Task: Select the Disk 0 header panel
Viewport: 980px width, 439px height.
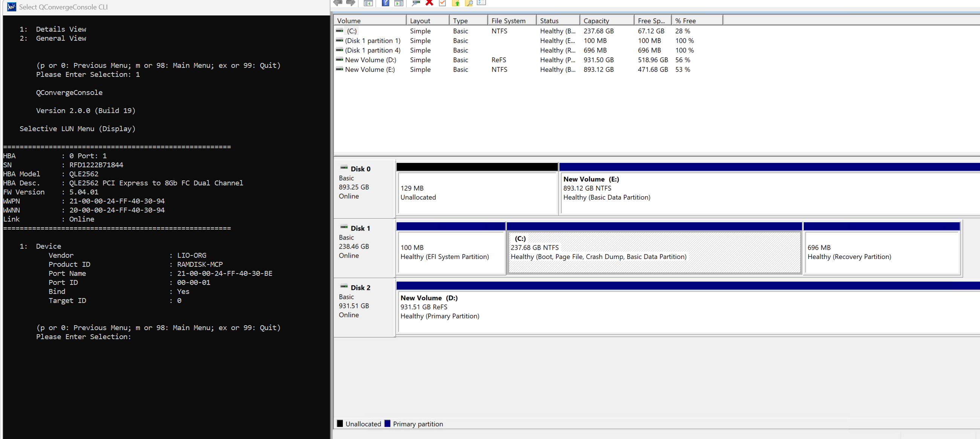Action: pyautogui.click(x=364, y=189)
